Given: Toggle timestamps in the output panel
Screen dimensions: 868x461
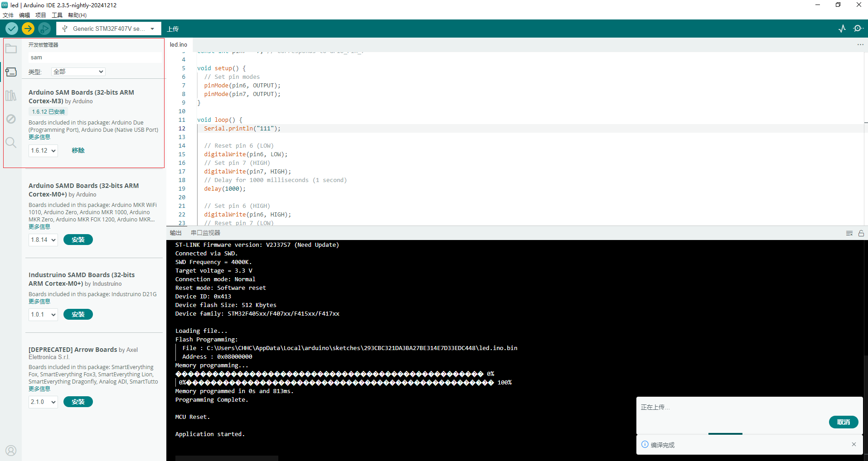Looking at the screenshot, I should pos(849,233).
